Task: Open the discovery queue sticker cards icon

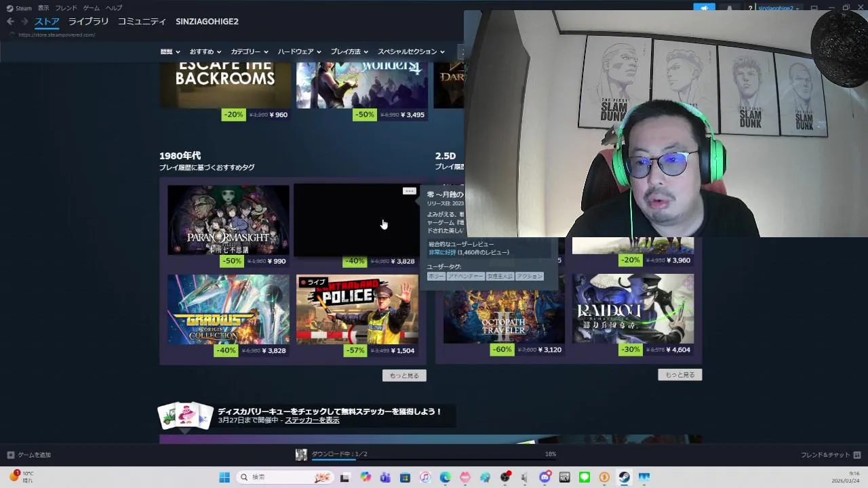Action: click(x=184, y=415)
